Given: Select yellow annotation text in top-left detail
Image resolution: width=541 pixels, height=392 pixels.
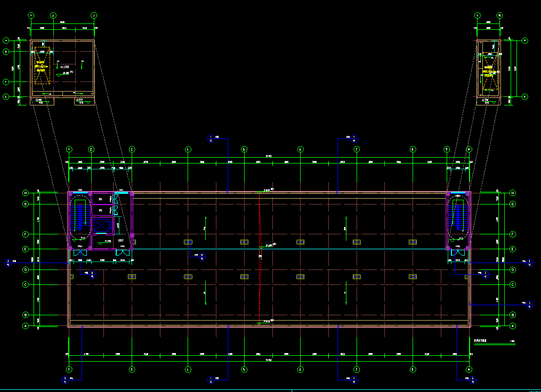Looking at the screenshot, I should pyautogui.click(x=42, y=66).
